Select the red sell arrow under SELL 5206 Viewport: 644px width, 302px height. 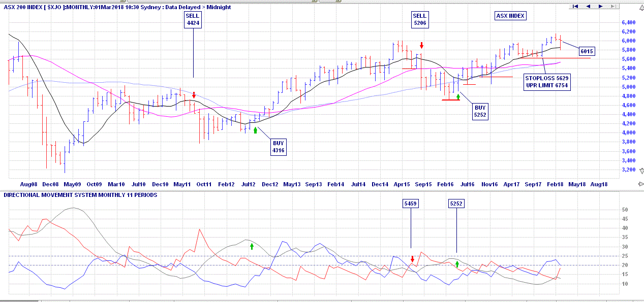(x=421, y=46)
